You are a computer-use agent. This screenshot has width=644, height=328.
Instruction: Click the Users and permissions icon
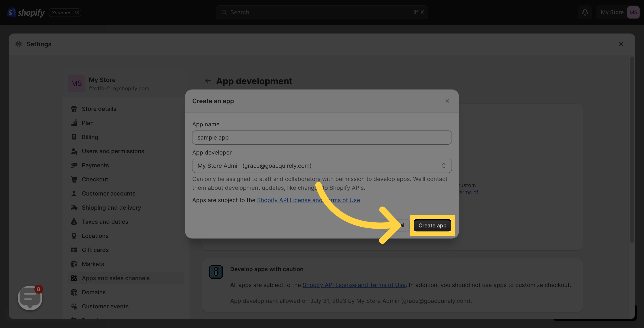74,151
